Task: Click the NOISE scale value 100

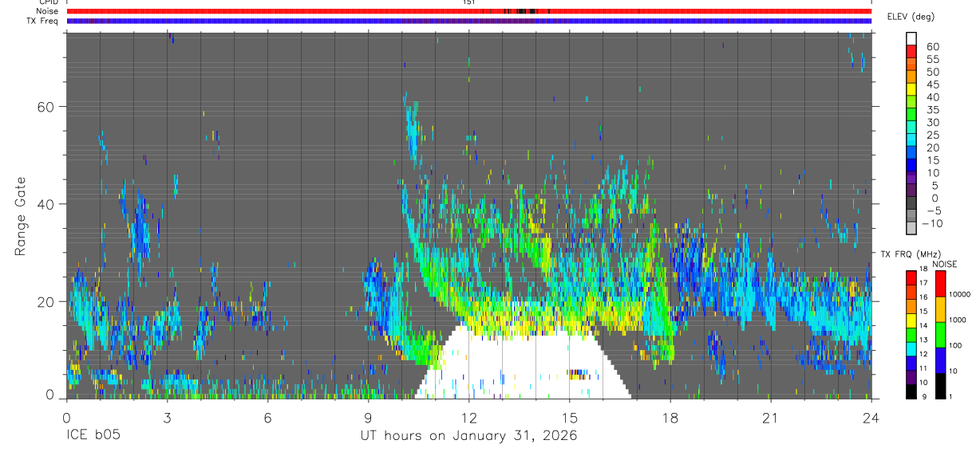Action: (x=956, y=345)
